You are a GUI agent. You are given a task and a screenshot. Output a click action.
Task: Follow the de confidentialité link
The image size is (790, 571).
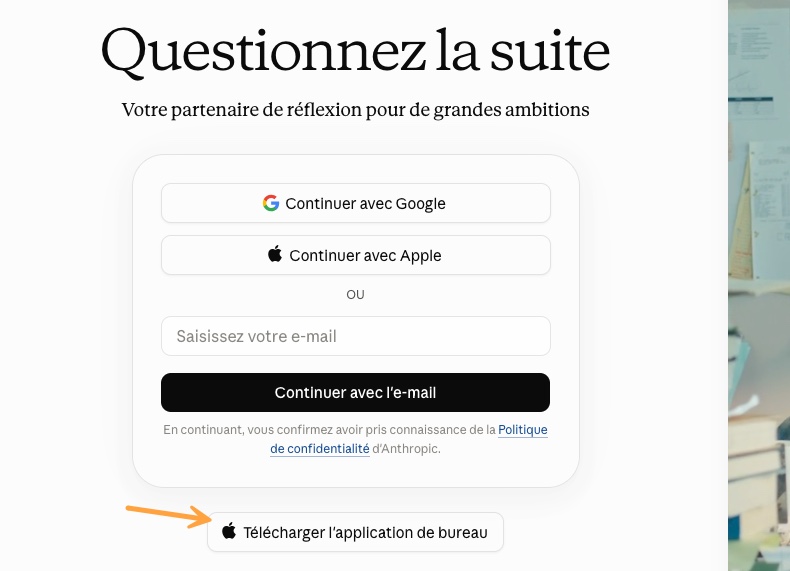pos(320,449)
